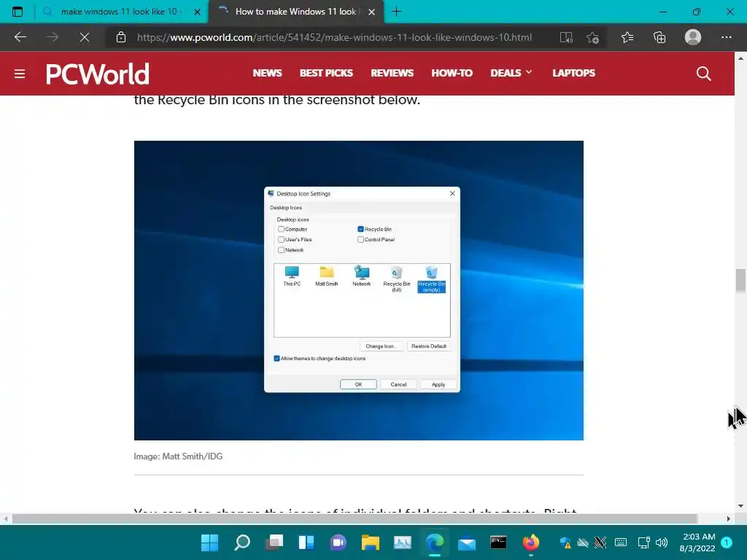Open the LAPTOPS section
Viewport: 747px width, 560px height.
coord(573,73)
